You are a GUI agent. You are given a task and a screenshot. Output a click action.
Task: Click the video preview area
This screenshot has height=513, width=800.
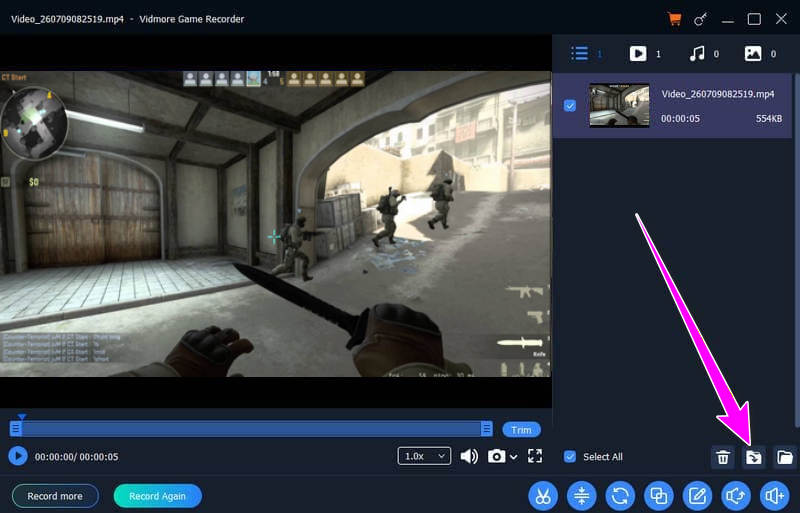point(276,224)
